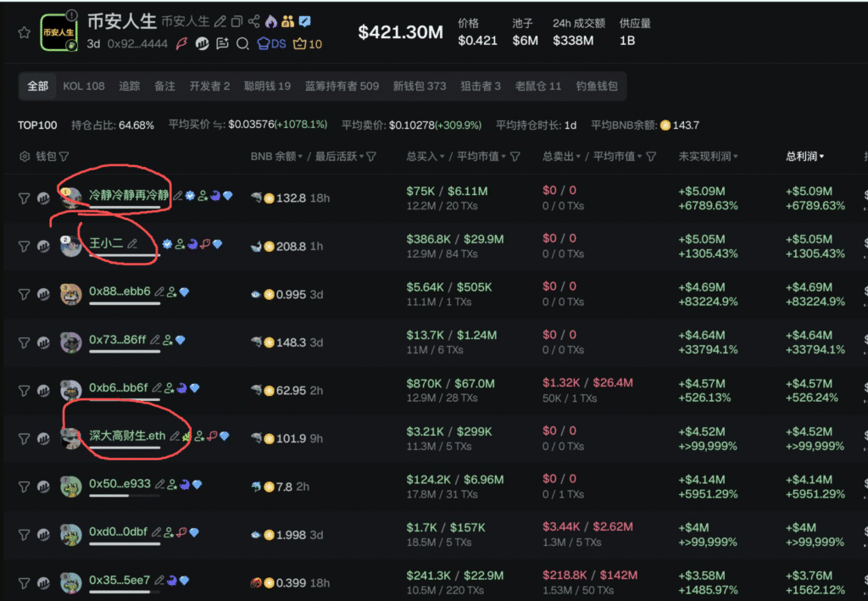Open wallet 深大高财生.eth profile
Image resolution: width=868 pixels, height=601 pixels.
tap(127, 436)
